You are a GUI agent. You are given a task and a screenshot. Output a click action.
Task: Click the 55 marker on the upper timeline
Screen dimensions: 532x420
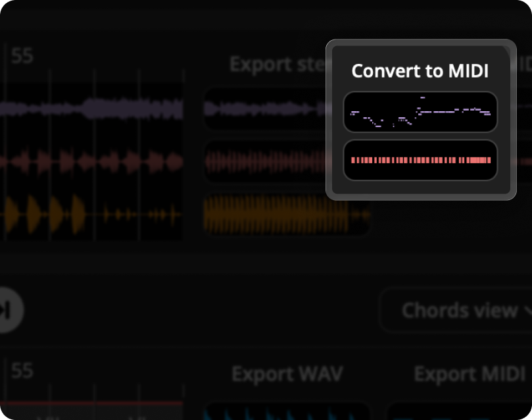[x=22, y=56]
